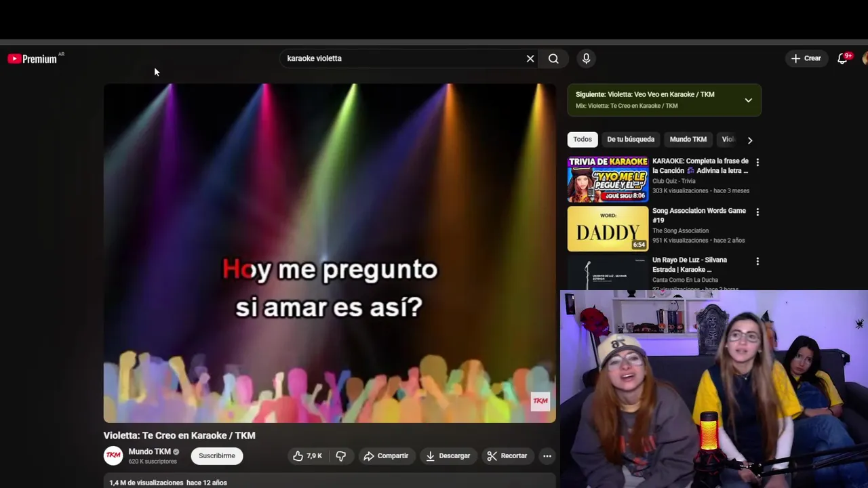This screenshot has height=488, width=868.
Task: Open The Song Association channel name
Action: pyautogui.click(x=680, y=231)
